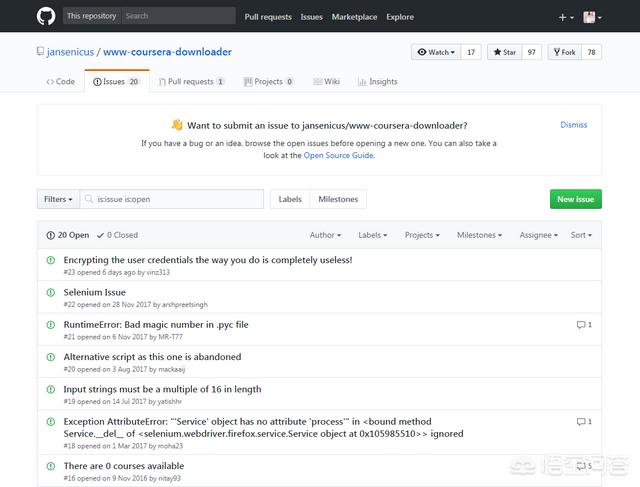Screen dimensions: 640x487
Task: Star this repository
Action: (x=505, y=52)
